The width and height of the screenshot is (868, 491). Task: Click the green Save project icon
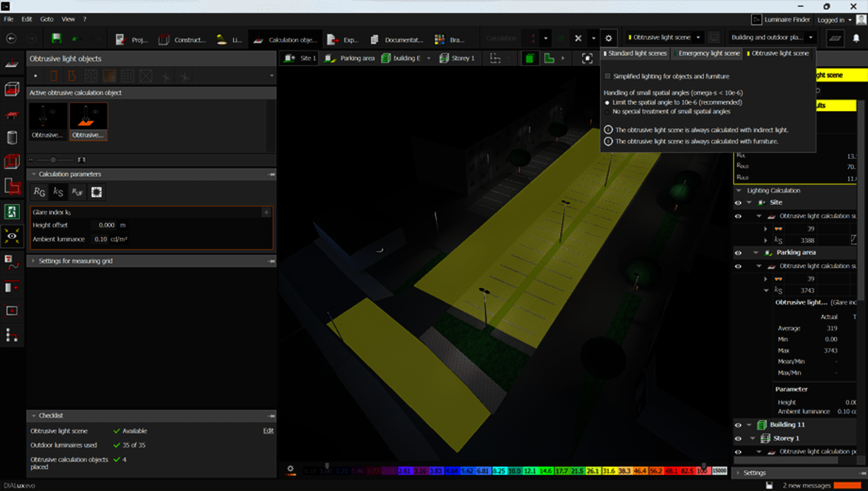click(56, 39)
